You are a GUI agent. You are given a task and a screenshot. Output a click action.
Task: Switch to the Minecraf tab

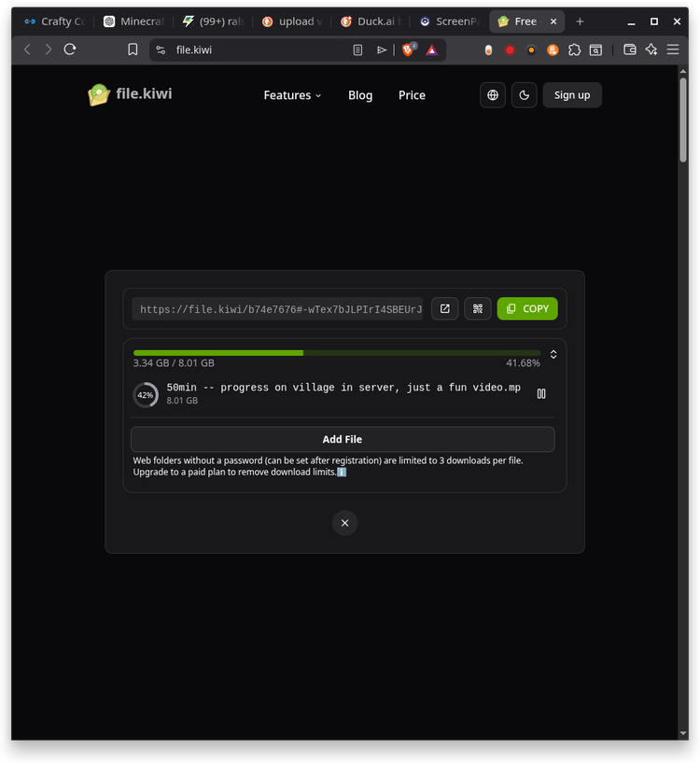pos(134,21)
